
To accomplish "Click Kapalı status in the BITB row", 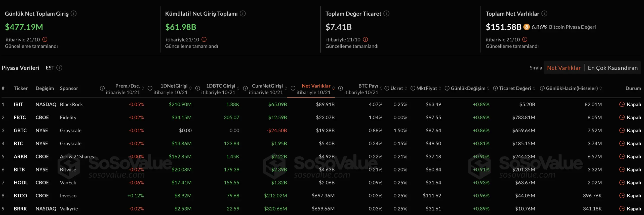I will click(x=634, y=169).
